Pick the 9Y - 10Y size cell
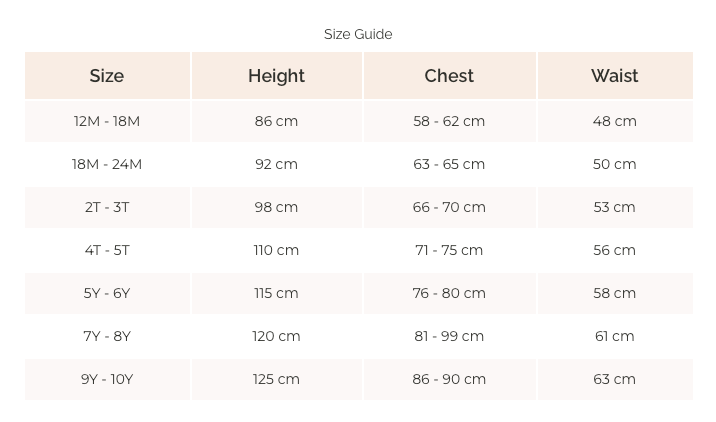This screenshot has height=422, width=716. click(x=107, y=379)
